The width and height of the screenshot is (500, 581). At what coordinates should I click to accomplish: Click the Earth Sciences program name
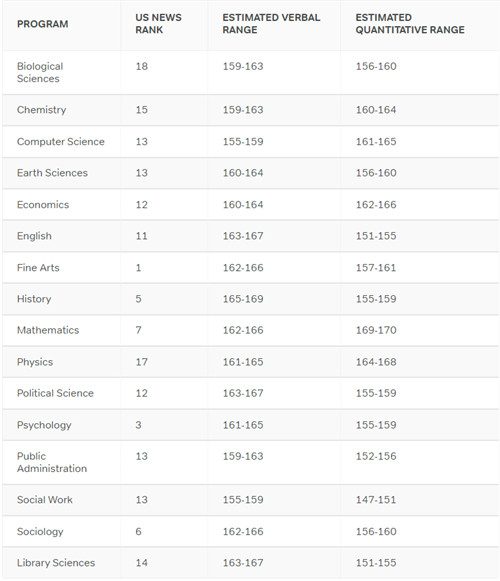[x=52, y=173]
